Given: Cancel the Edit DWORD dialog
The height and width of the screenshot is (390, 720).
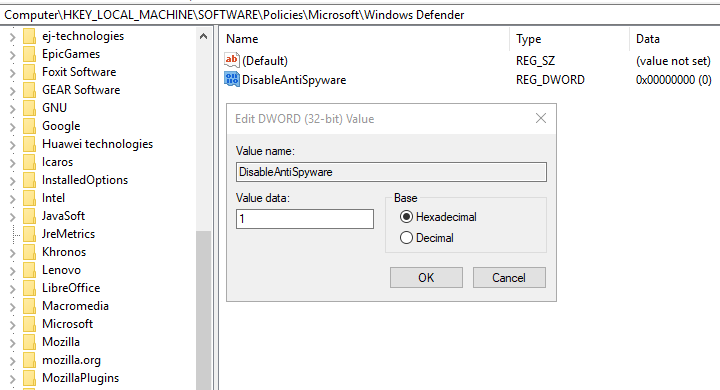Looking at the screenshot, I should pos(509,277).
